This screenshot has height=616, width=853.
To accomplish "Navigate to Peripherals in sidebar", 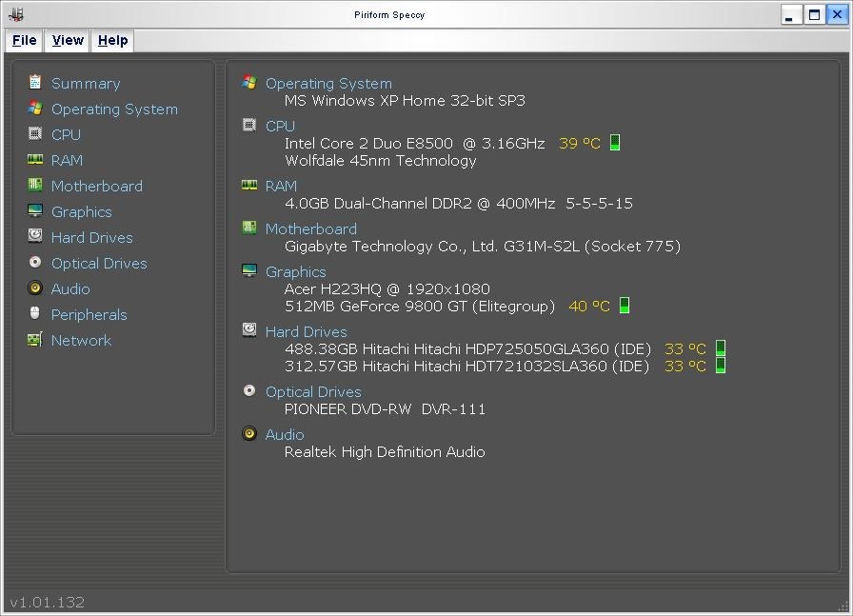I will point(89,314).
